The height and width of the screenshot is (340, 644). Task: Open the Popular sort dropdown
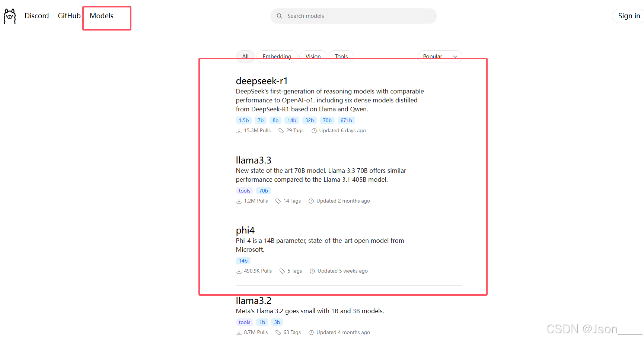(440, 57)
